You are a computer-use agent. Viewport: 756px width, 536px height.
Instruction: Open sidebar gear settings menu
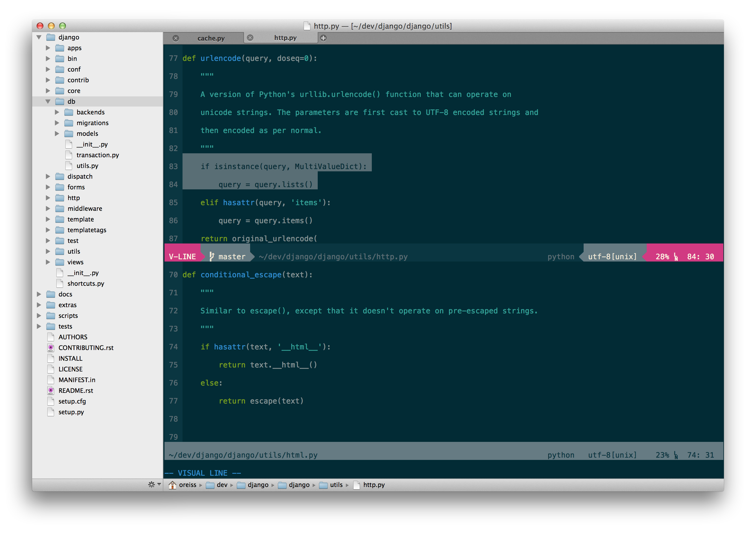pyautogui.click(x=154, y=484)
